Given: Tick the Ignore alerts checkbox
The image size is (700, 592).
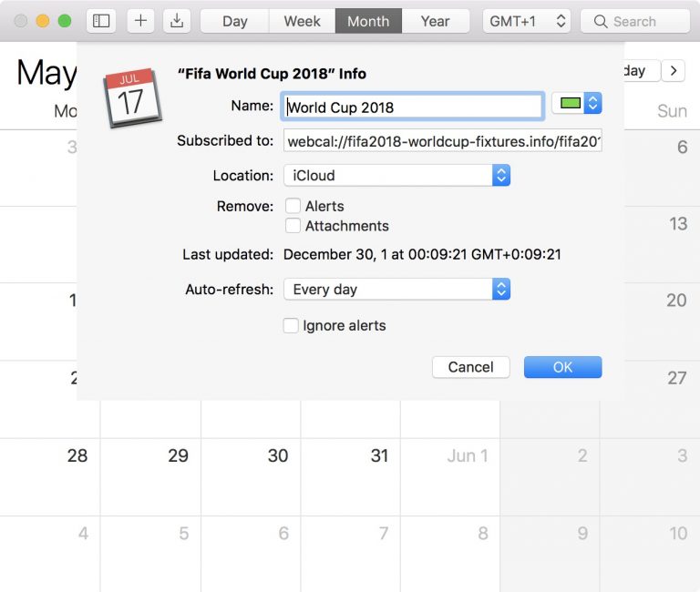Looking at the screenshot, I should tap(291, 325).
